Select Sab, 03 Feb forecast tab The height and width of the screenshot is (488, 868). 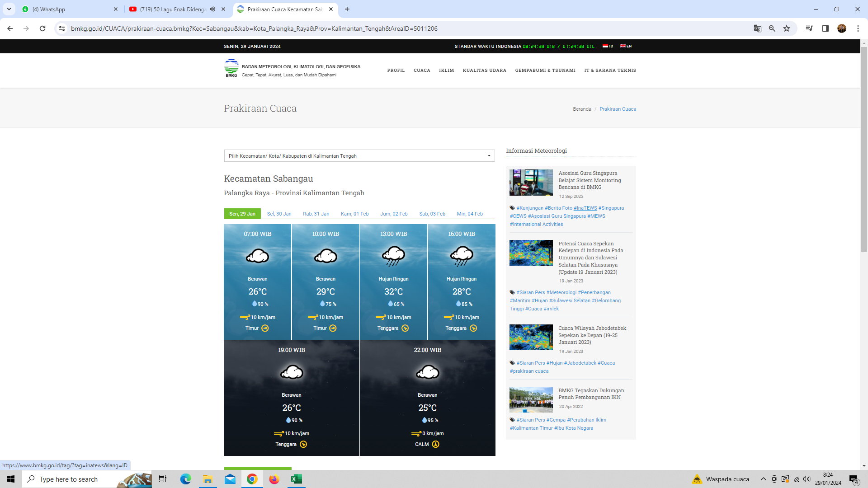coord(432,214)
